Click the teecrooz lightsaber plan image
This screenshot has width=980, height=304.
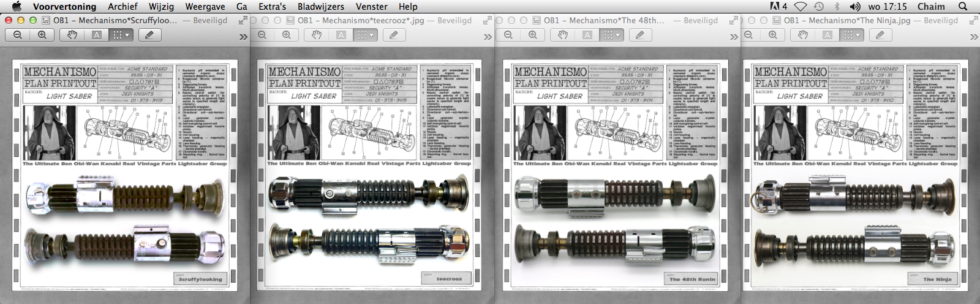click(x=369, y=174)
